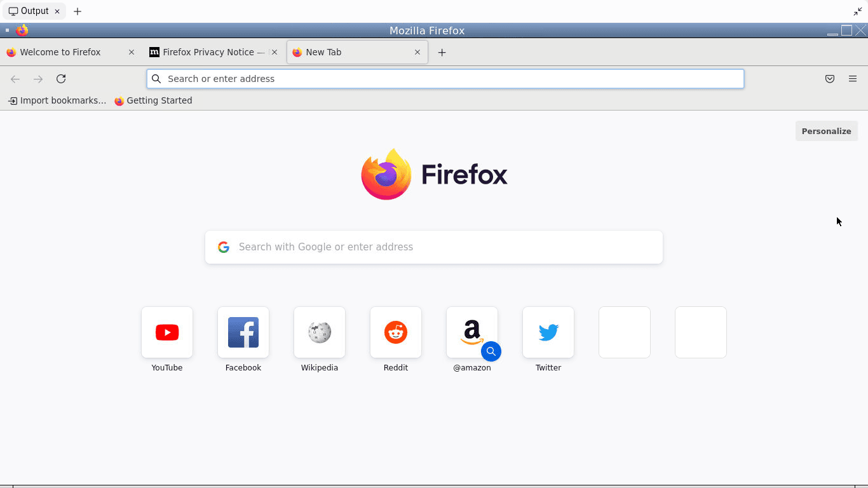Click the Personalize button
The height and width of the screenshot is (488, 868).
[826, 131]
